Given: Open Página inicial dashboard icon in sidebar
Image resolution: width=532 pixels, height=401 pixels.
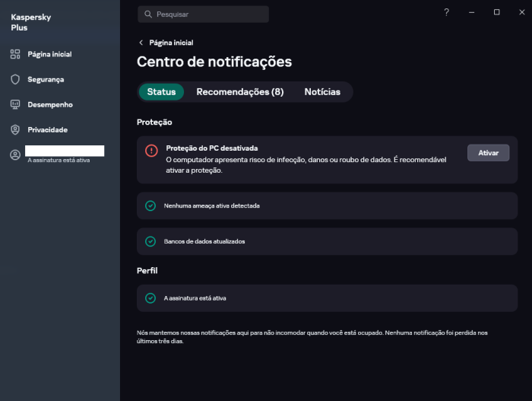Looking at the screenshot, I should pos(15,54).
